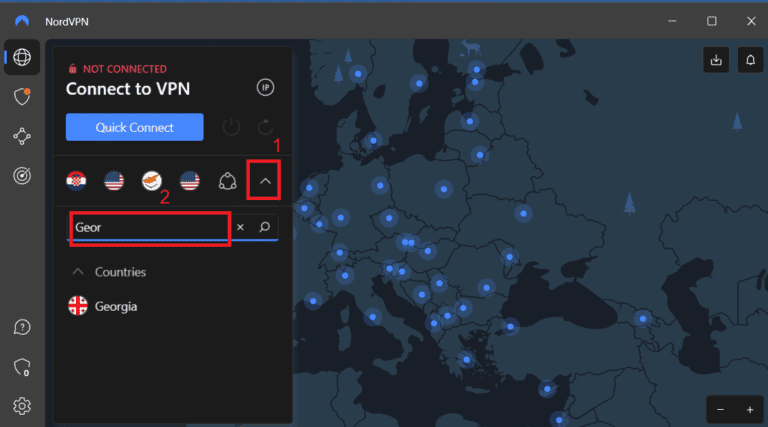Zoom out the map with minus
The width and height of the screenshot is (768, 427).
[720, 410]
